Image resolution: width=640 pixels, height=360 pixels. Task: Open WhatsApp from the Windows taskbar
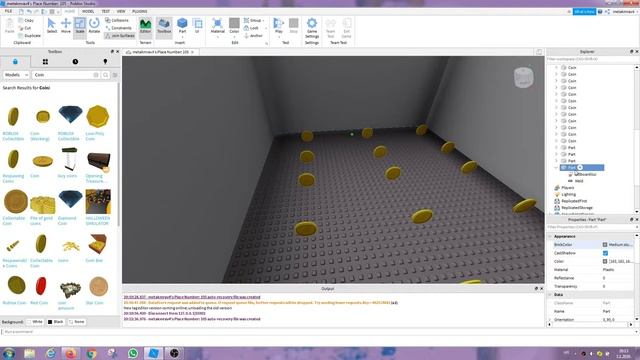pos(133,353)
